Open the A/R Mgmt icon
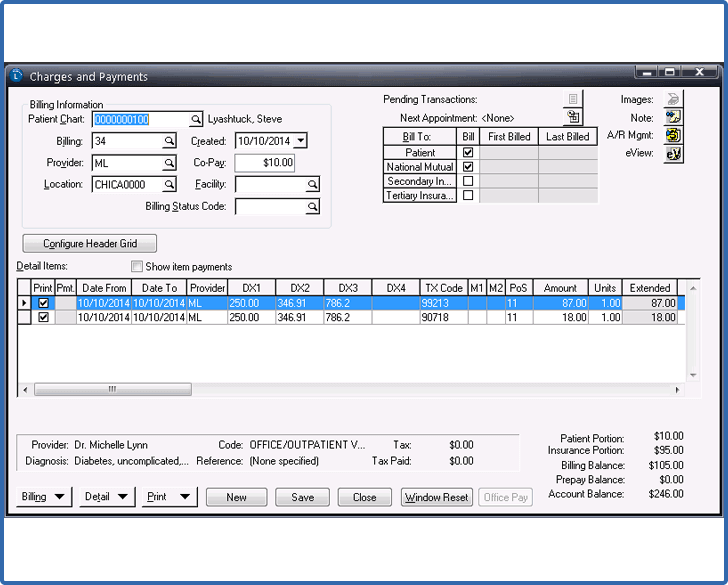This screenshot has height=585, width=728. pos(673,135)
